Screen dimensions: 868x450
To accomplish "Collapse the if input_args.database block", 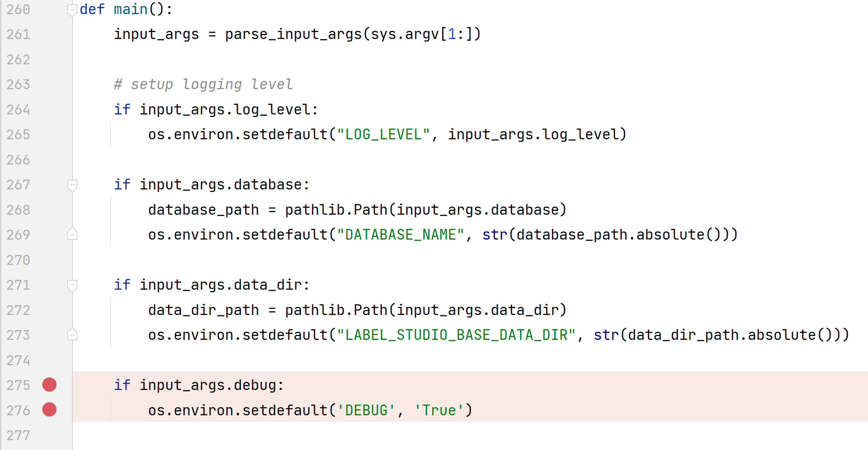I will pyautogui.click(x=72, y=185).
